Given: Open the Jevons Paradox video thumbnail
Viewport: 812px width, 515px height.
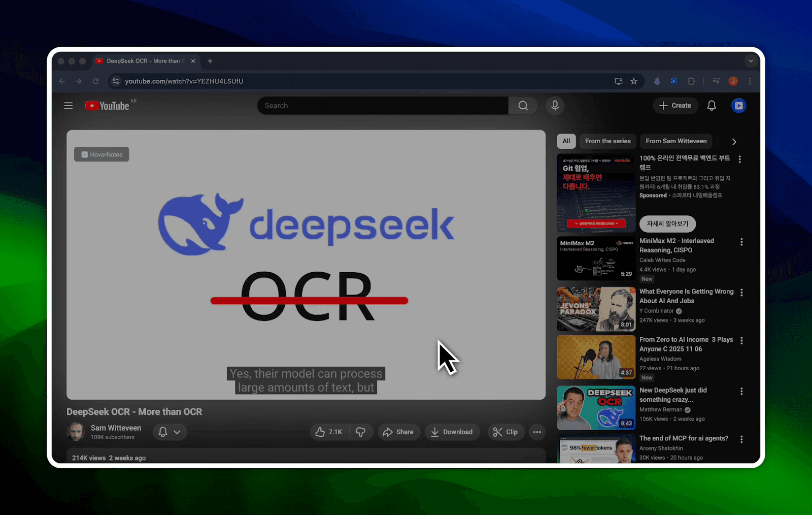Looking at the screenshot, I should (596, 309).
